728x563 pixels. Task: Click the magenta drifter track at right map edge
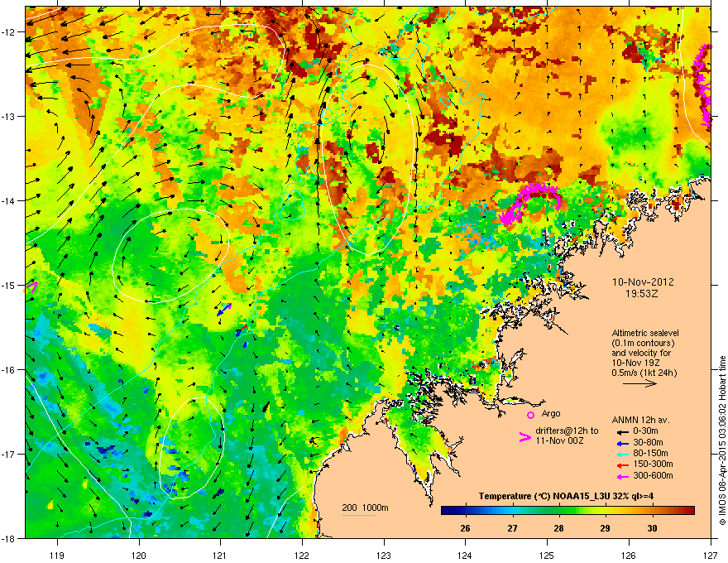(x=703, y=85)
